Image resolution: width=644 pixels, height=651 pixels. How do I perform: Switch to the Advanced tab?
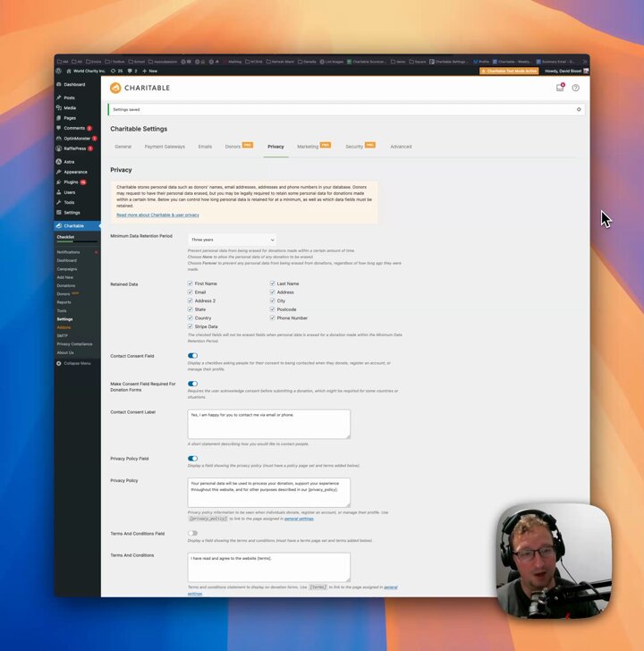401,147
